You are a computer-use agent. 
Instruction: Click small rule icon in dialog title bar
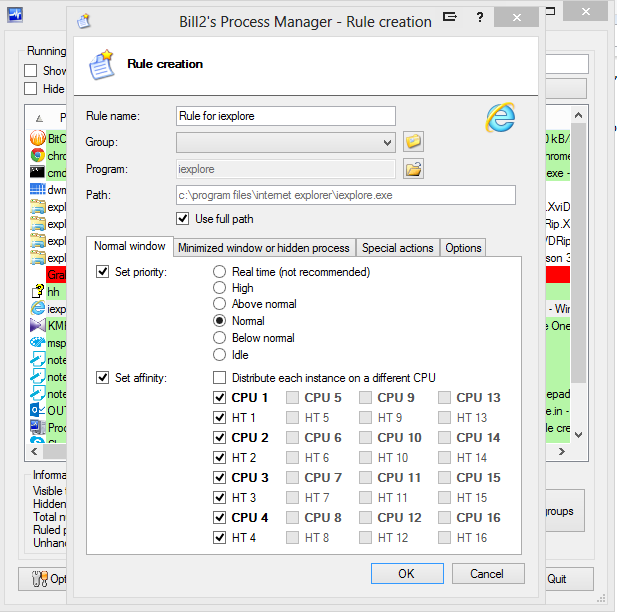(x=84, y=21)
